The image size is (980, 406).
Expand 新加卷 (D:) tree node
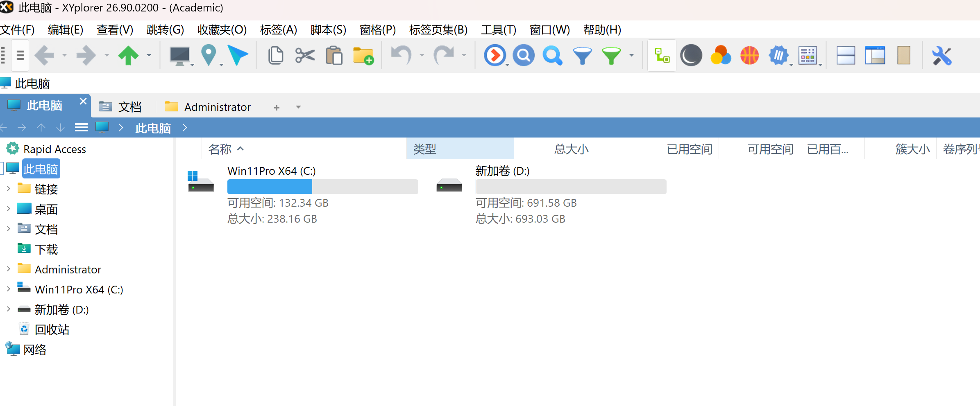[x=9, y=309]
